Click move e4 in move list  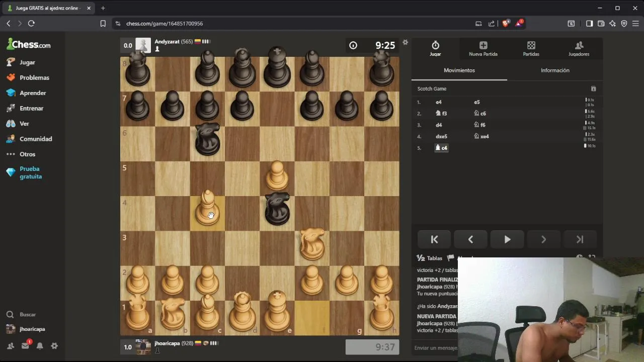tap(439, 102)
